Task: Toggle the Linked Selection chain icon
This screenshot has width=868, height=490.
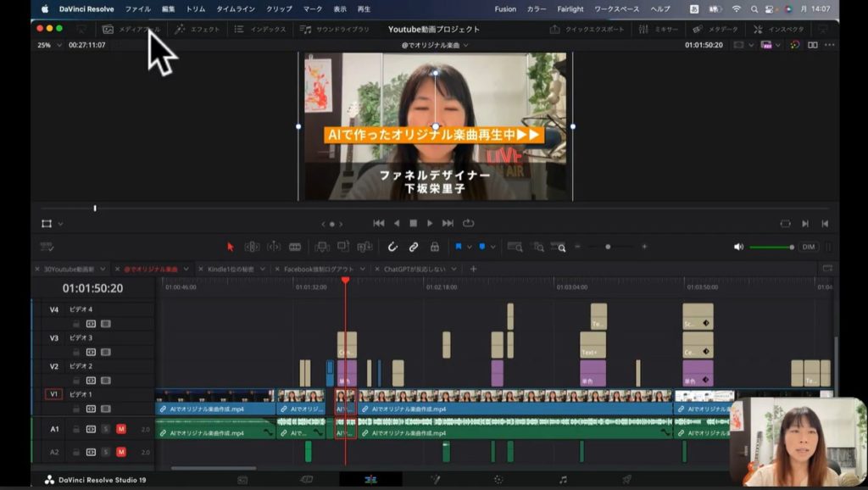Action: [x=414, y=247]
